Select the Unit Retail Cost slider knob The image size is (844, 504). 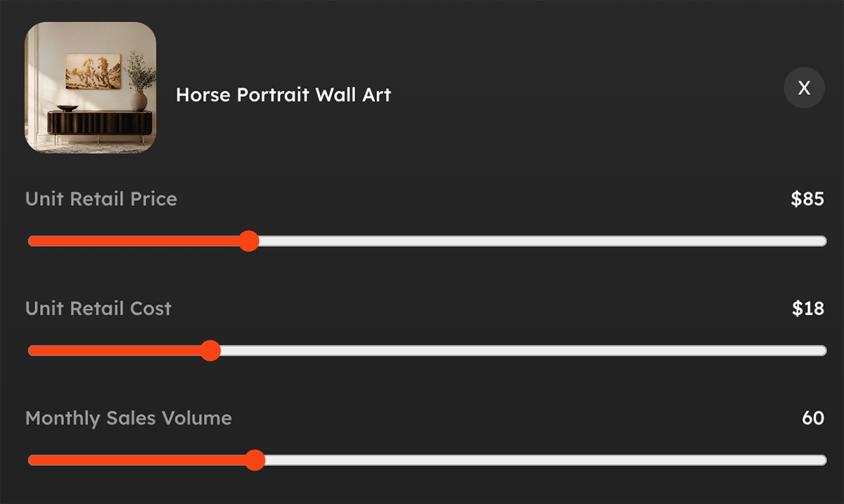click(x=210, y=350)
